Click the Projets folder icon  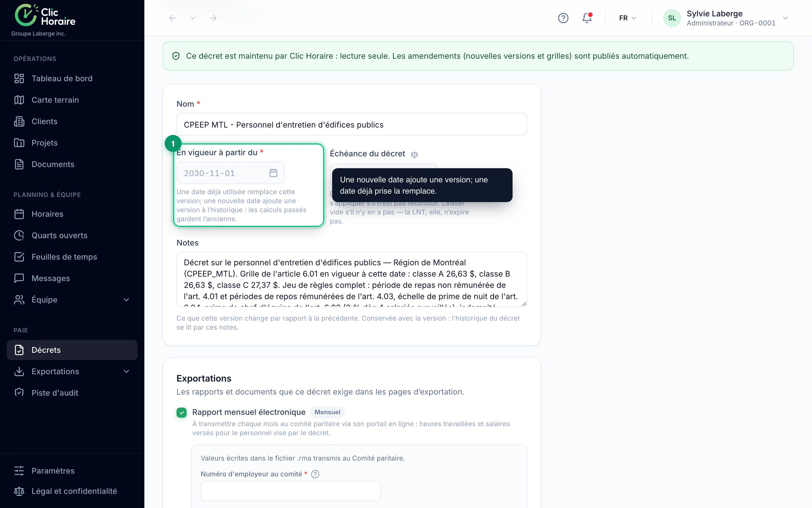[19, 143]
